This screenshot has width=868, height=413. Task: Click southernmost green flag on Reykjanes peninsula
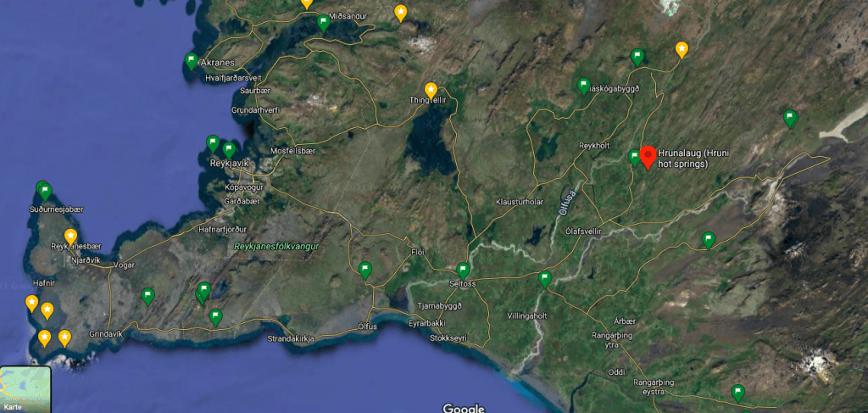(216, 317)
